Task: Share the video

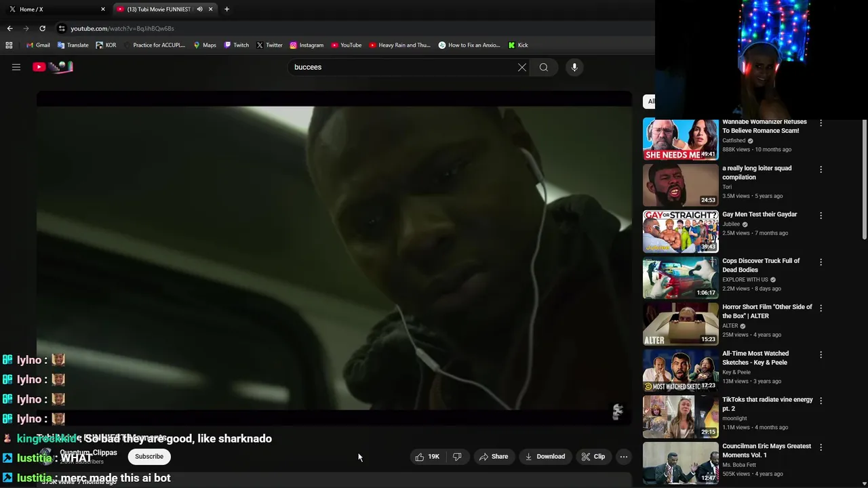Action: (494, 457)
